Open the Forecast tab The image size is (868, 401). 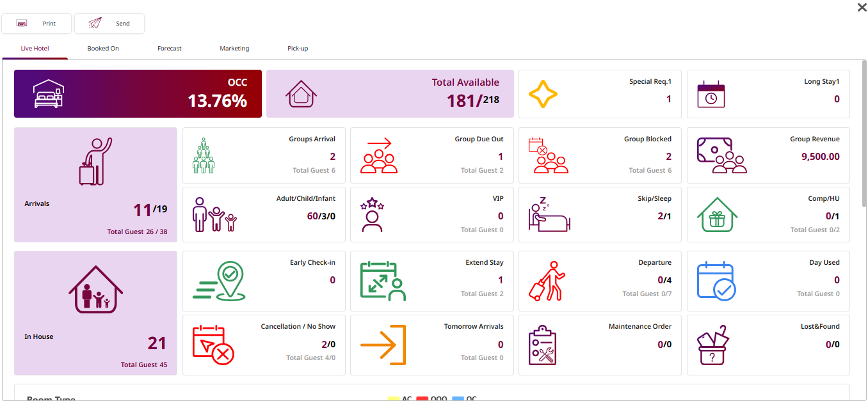pyautogui.click(x=170, y=49)
